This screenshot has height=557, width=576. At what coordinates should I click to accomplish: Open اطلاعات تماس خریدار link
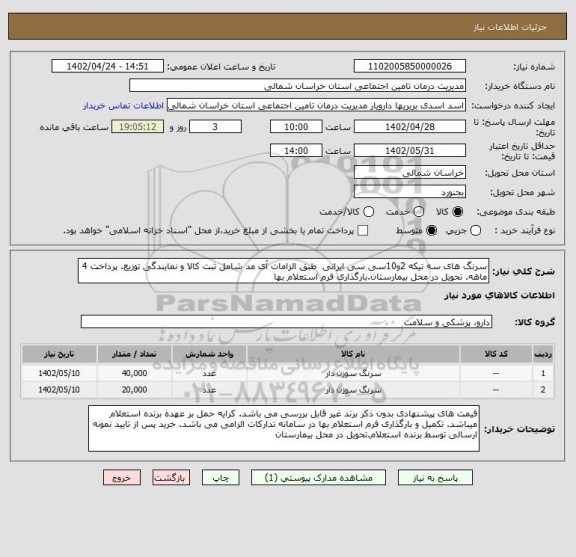pyautogui.click(x=123, y=106)
